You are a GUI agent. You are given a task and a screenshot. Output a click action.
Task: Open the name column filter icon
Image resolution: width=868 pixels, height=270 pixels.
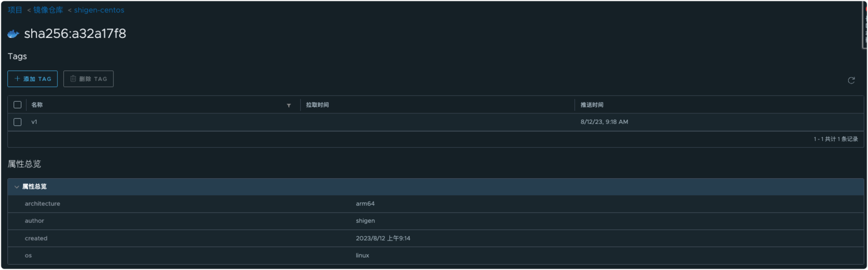289,105
